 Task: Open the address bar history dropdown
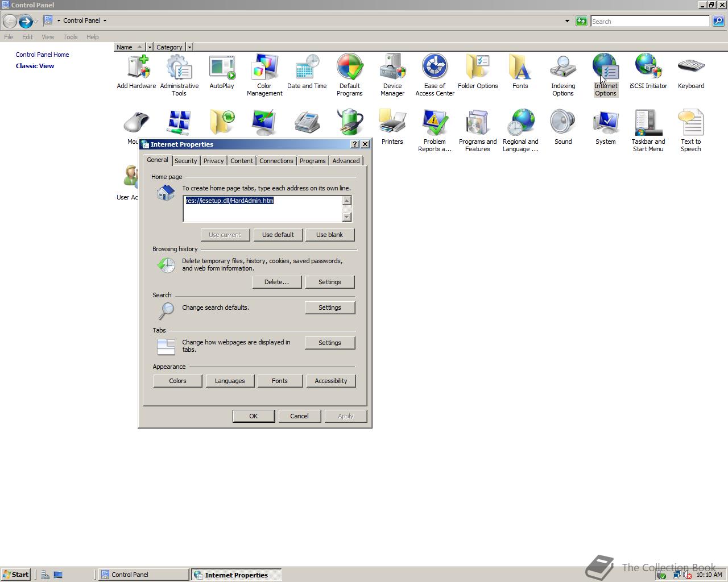567,21
